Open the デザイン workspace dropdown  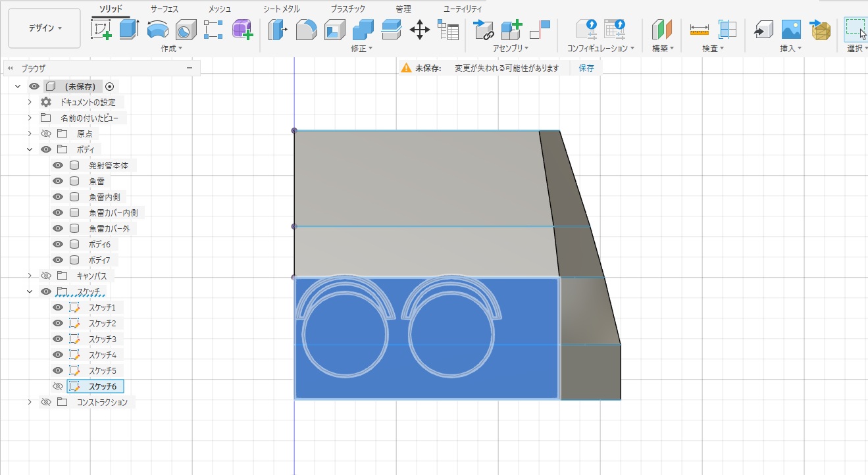pyautogui.click(x=45, y=28)
